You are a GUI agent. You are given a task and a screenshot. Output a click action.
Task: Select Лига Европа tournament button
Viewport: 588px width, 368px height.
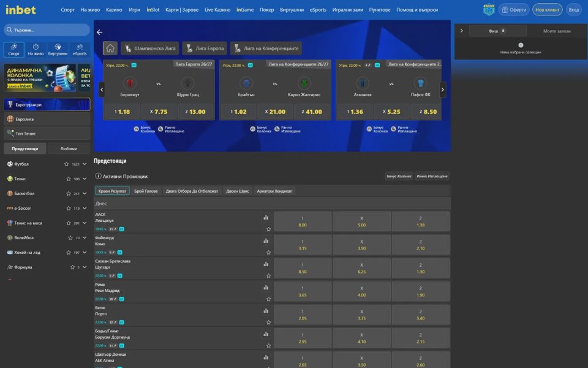[x=205, y=48]
